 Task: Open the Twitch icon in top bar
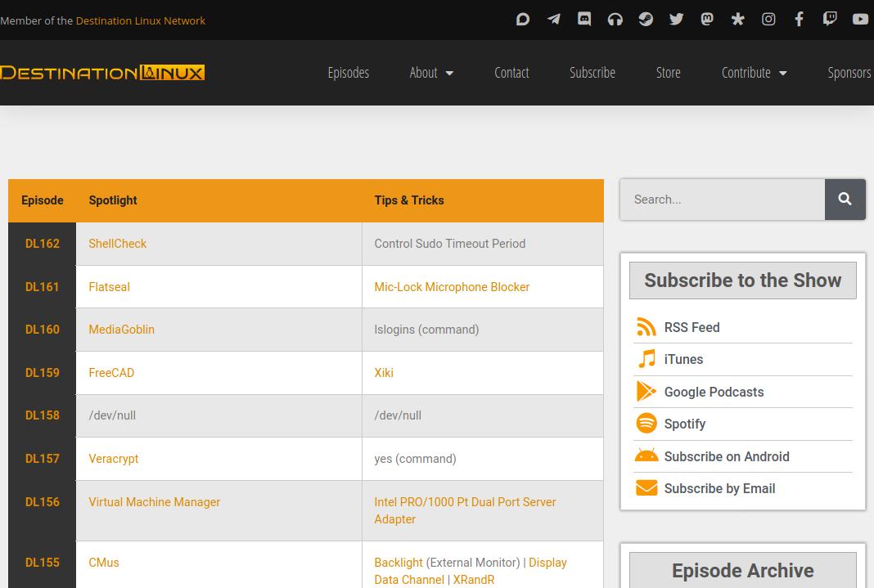point(830,20)
